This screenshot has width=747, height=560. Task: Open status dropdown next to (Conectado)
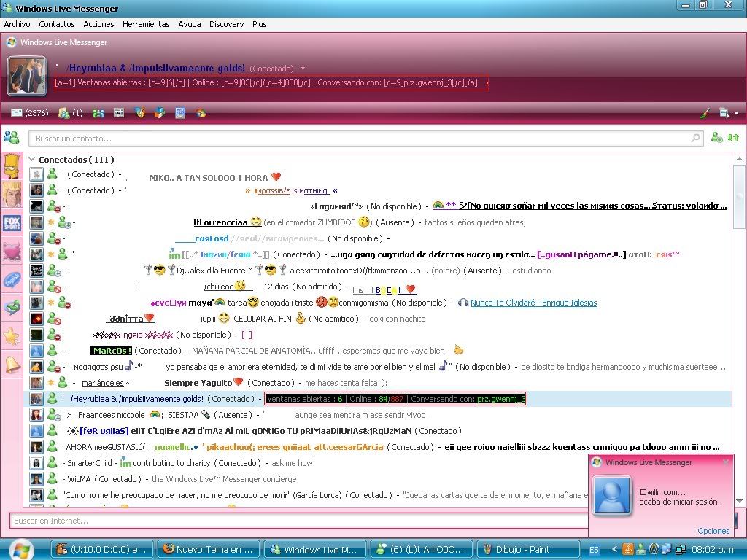303,69
